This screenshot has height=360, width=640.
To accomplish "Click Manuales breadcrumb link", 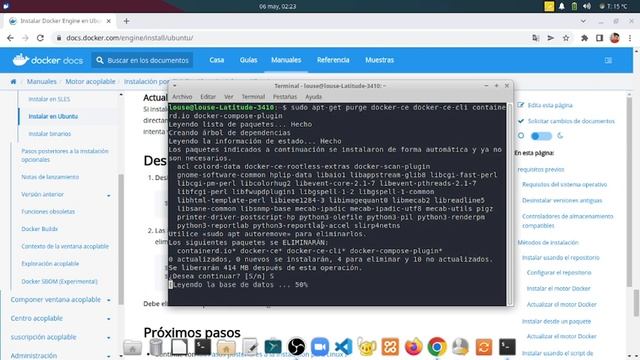I will coord(42,82).
